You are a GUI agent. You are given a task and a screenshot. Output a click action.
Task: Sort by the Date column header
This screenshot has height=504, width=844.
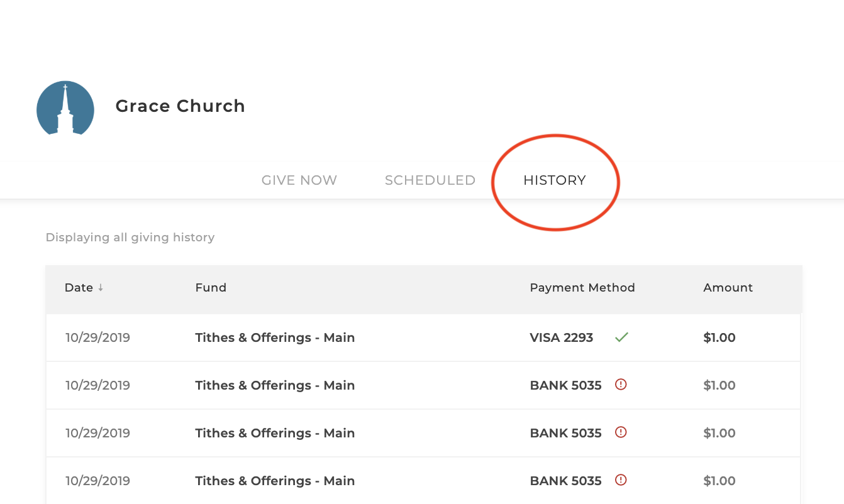79,288
